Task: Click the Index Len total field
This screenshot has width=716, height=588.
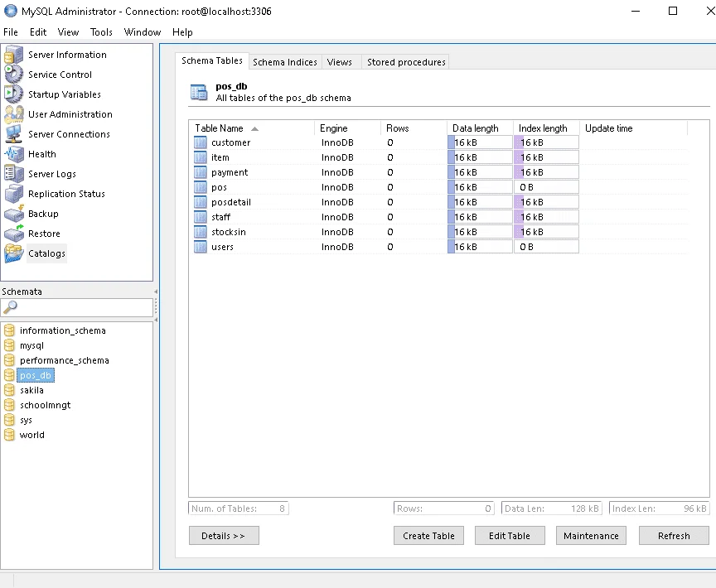Action: pos(659,508)
